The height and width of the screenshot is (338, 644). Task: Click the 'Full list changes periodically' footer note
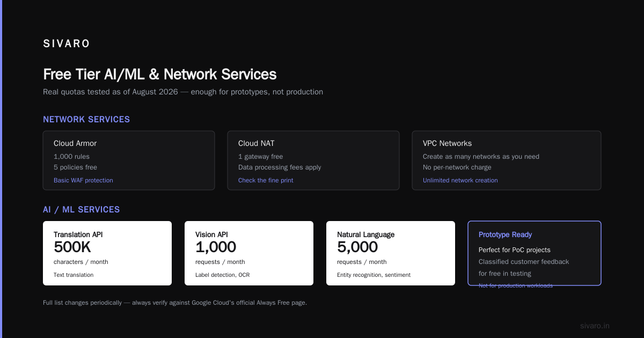click(175, 303)
